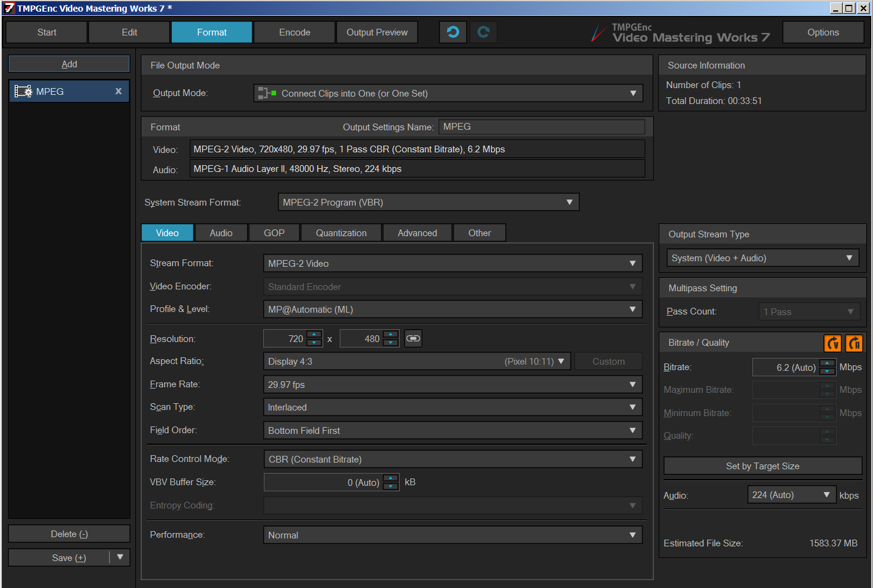This screenshot has height=588, width=873.
Task: Open the Save split-button arrow menu
Action: point(120,557)
